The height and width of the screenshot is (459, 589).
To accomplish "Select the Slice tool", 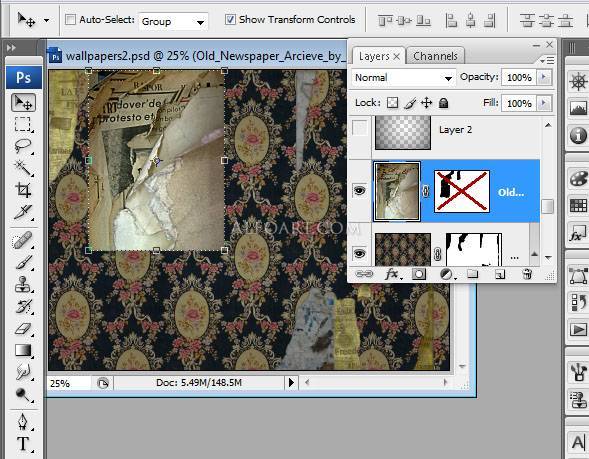I will [23, 211].
